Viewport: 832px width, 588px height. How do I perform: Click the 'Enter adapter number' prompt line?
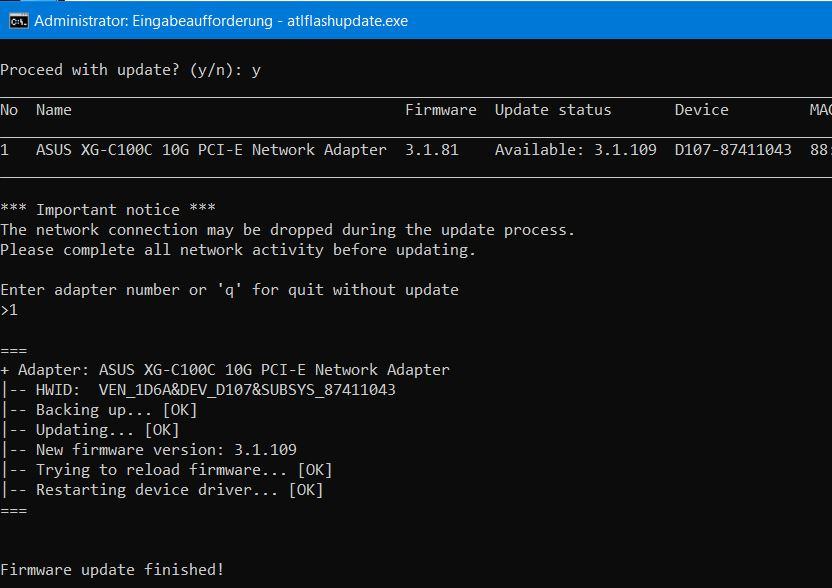pos(230,290)
